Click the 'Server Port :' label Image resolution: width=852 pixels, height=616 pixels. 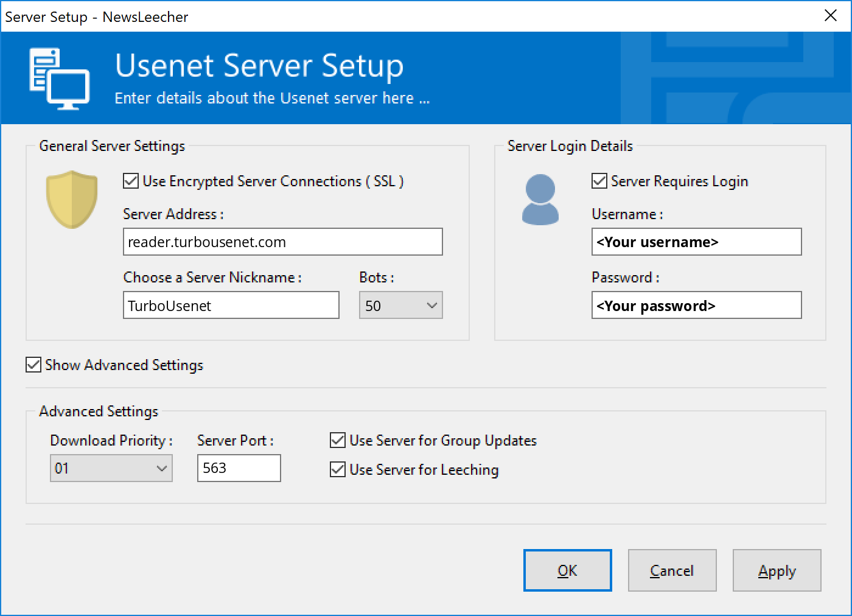(x=236, y=441)
